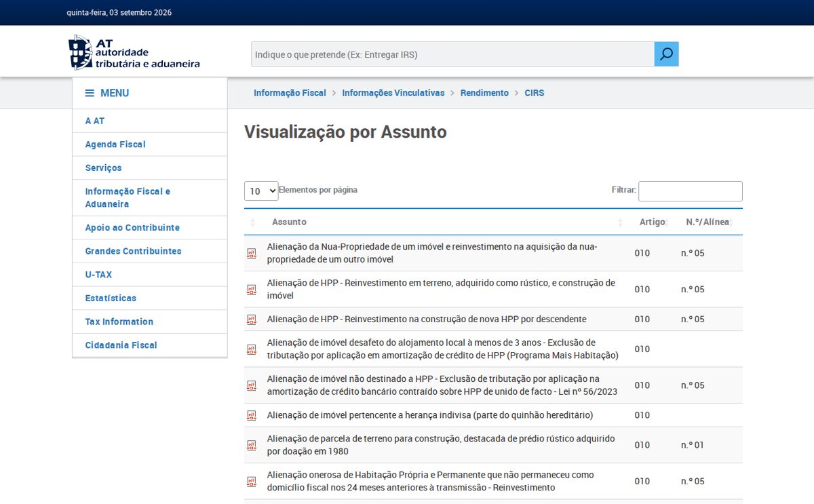Go to 'CIRS' breadcrumb link

click(x=535, y=93)
